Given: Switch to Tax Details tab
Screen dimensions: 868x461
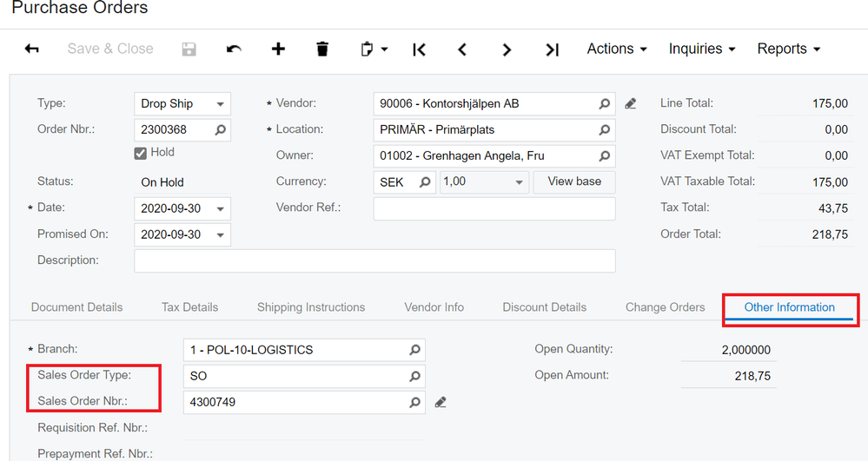Looking at the screenshot, I should [189, 307].
